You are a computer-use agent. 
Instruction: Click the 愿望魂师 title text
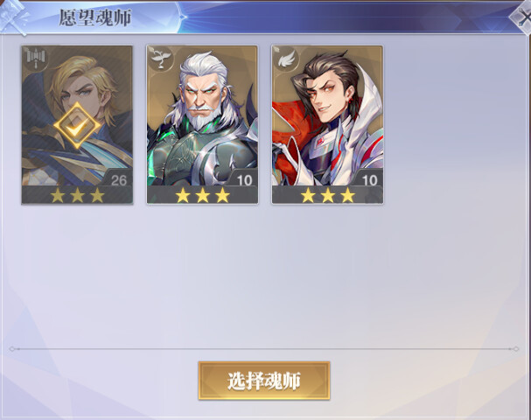(95, 17)
